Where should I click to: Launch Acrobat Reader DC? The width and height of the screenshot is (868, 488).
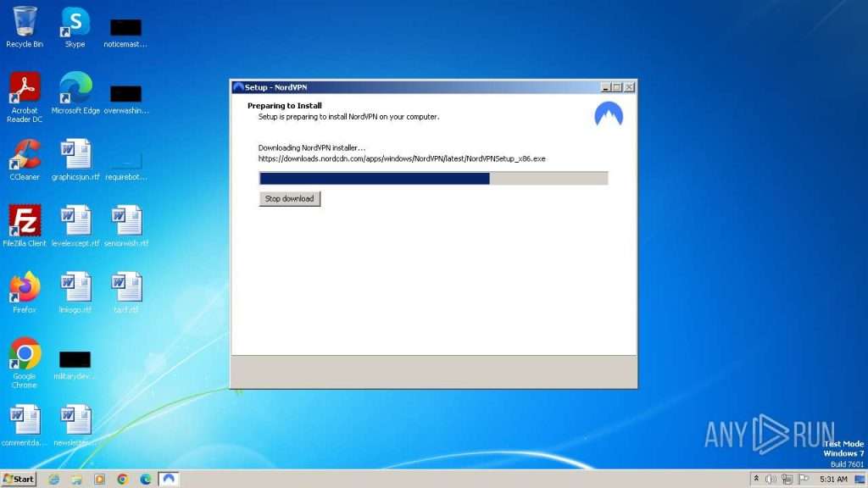(24, 88)
